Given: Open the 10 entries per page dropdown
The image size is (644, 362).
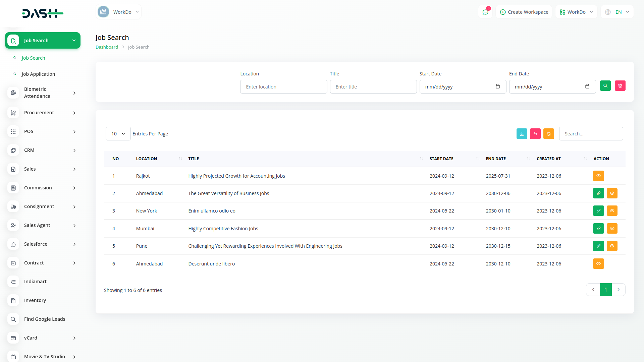Looking at the screenshot, I should pyautogui.click(x=118, y=134).
